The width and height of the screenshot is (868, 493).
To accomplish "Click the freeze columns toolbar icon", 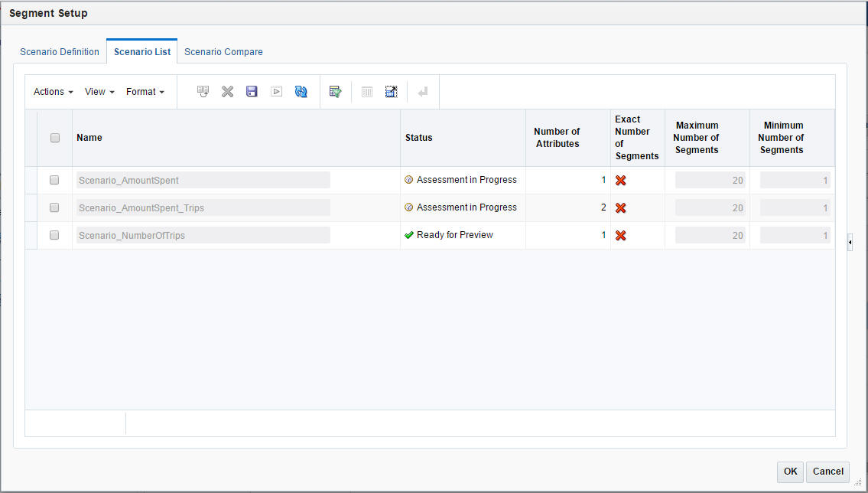I will pos(367,91).
